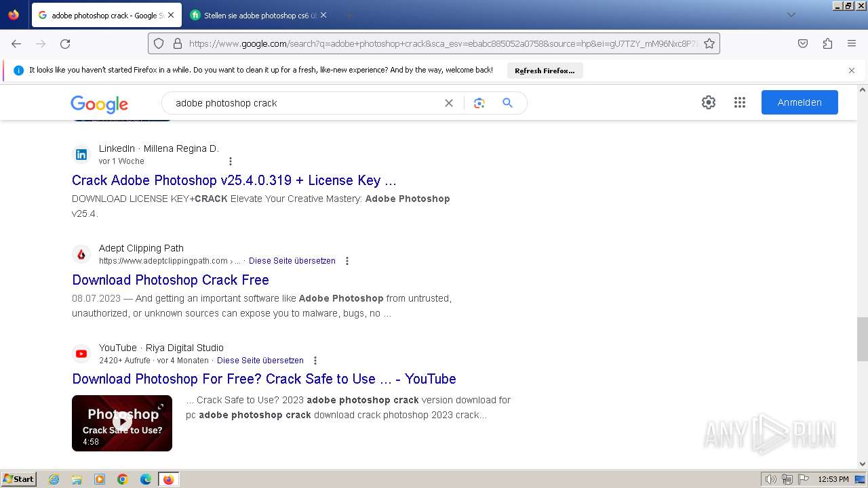Click the 'YouTube · Riya Digital Studio' source text
This screenshot has height=488, width=868.
click(161, 348)
